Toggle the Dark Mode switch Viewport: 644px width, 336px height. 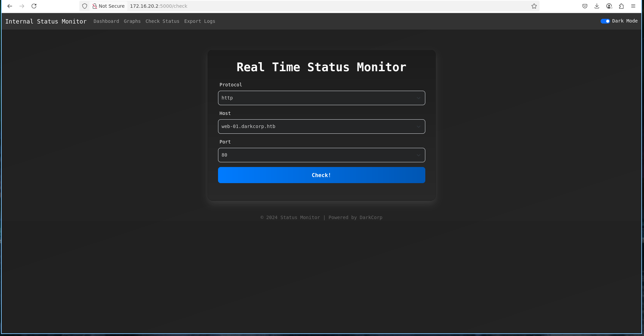[x=605, y=21]
